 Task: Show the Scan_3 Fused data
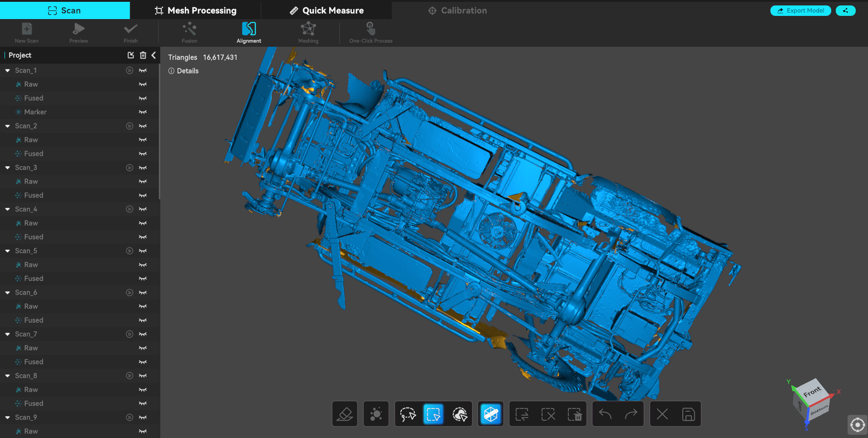click(143, 195)
